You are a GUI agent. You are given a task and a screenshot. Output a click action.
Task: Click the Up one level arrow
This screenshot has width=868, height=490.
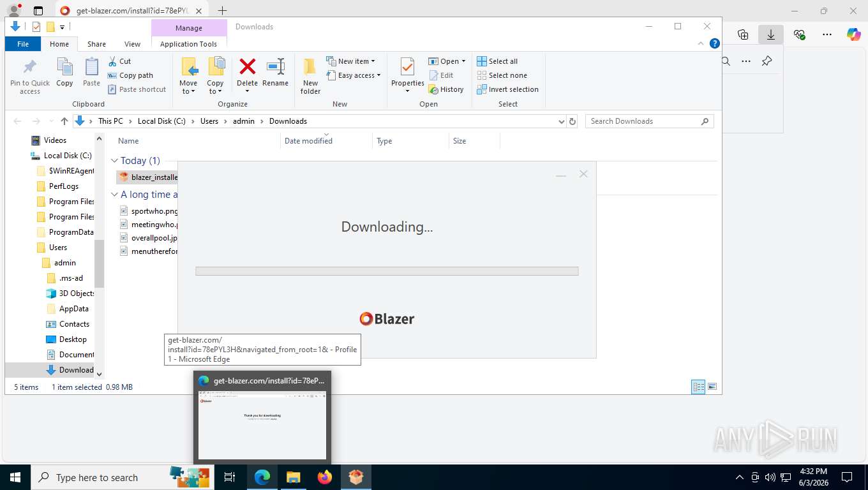pyautogui.click(x=64, y=121)
